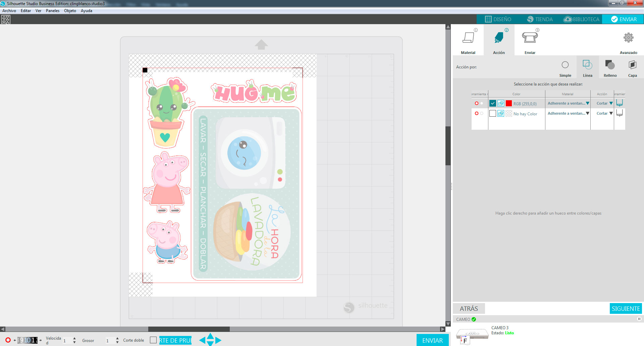Click the SIGUIENTE button
Screen dimensions: 644x346
tap(626, 308)
